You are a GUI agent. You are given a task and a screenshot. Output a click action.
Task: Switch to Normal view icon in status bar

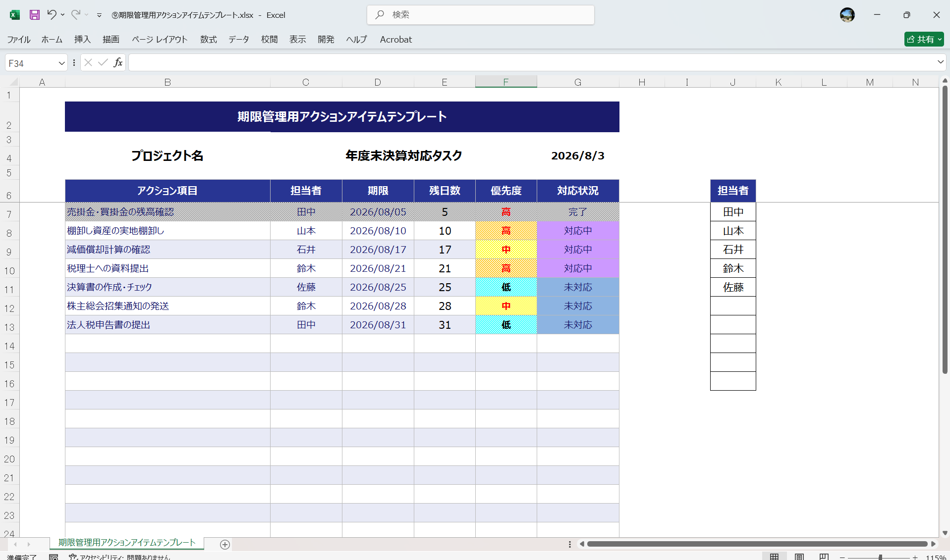click(775, 557)
